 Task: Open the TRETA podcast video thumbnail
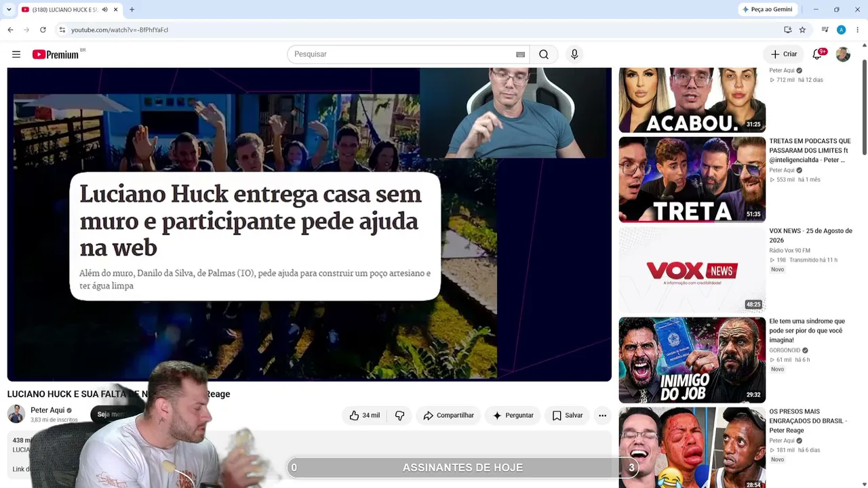click(692, 180)
